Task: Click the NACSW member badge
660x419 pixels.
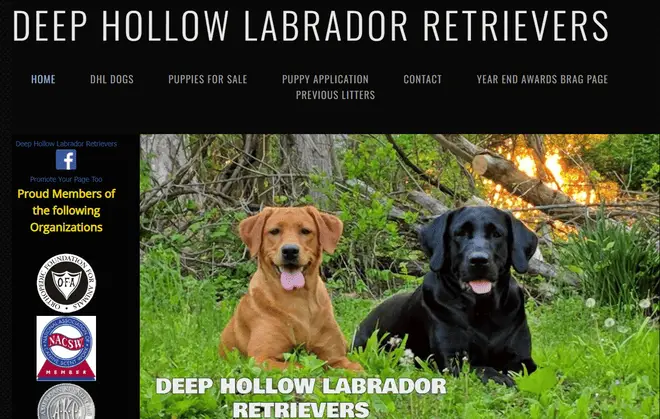Action: coord(66,348)
